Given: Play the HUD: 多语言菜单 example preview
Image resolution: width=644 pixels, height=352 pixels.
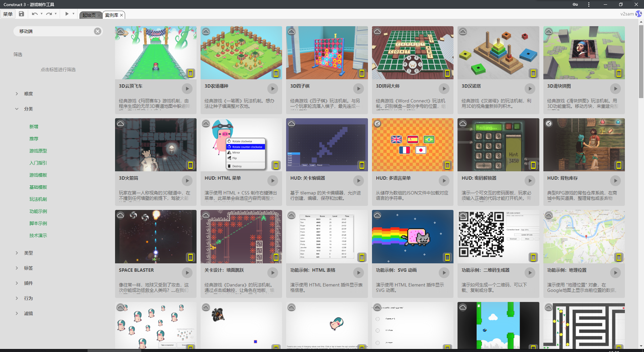Looking at the screenshot, I should (x=444, y=181).
